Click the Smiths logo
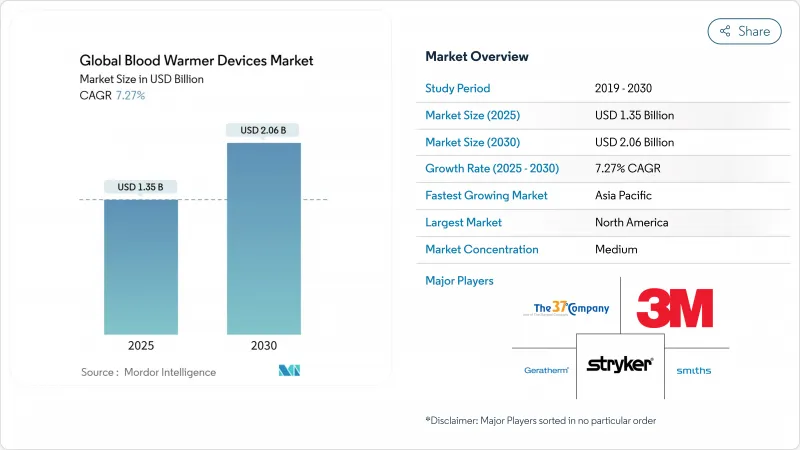The width and height of the screenshot is (800, 450). pyautogui.click(x=693, y=370)
